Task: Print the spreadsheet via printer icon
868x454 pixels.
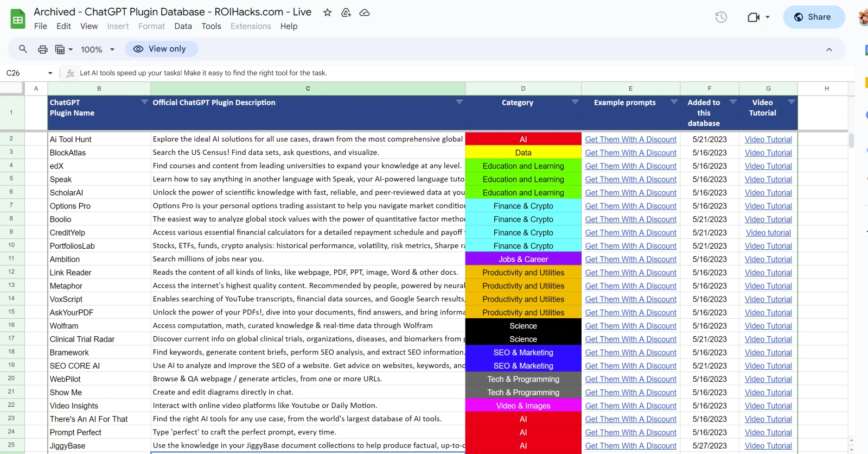Action: tap(42, 49)
